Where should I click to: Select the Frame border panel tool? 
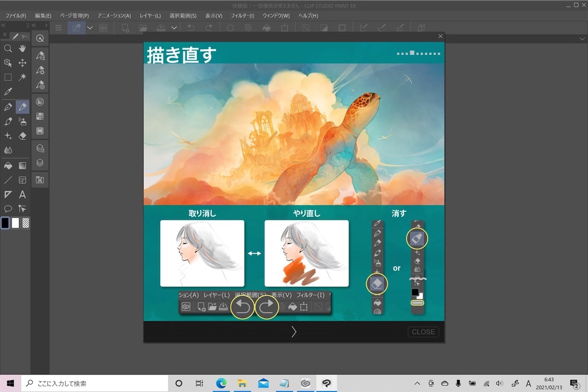coord(22,180)
